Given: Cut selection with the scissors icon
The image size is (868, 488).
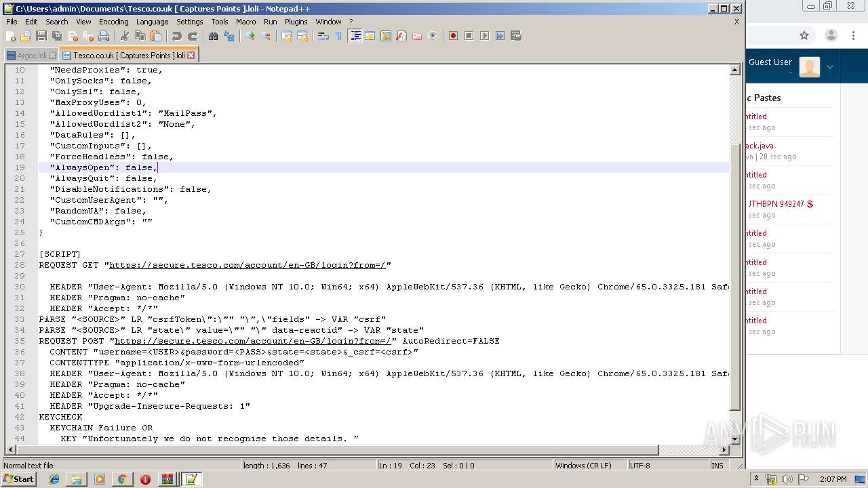Looking at the screenshot, I should 125,36.
